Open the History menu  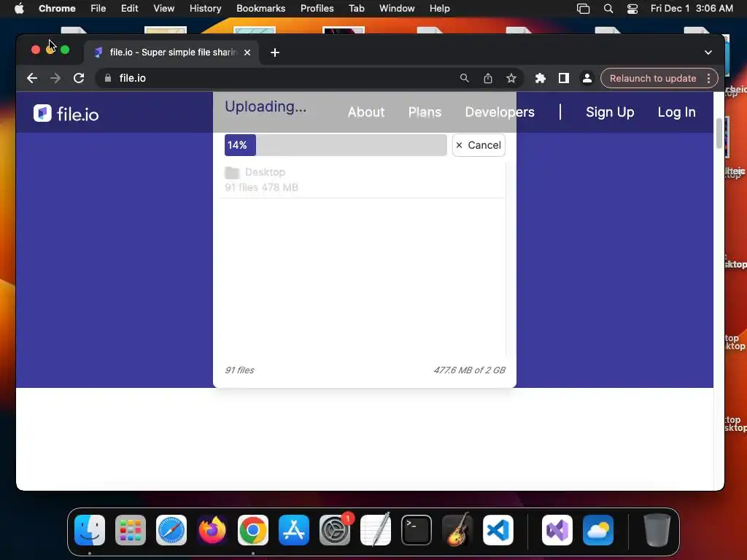coord(205,8)
